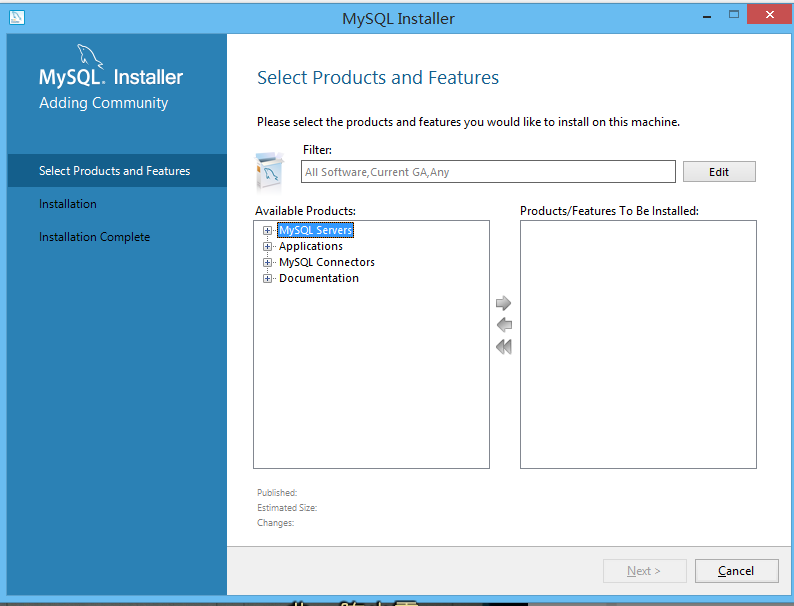Expand the MySQL Servers tree node
The width and height of the screenshot is (794, 606).
(x=267, y=230)
